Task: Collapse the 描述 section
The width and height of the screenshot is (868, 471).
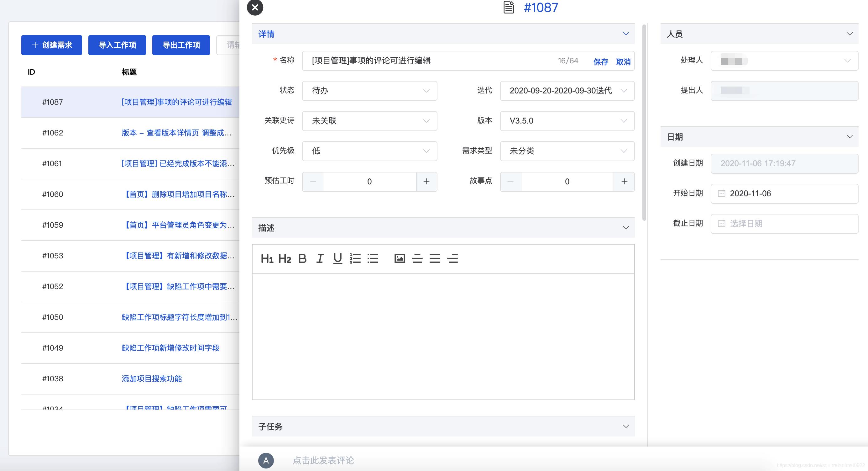Action: [x=625, y=228]
